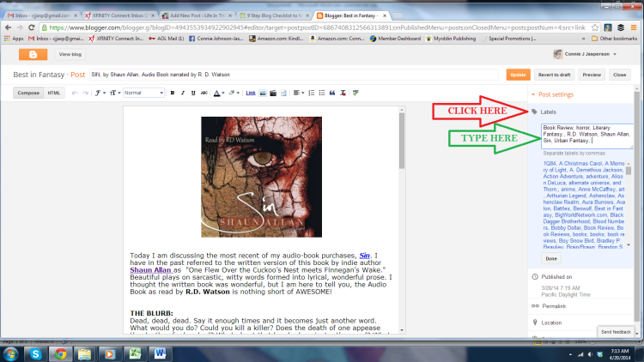Viewport: 644px width, 362px height.
Task: Click the Revert to draft button
Action: click(x=554, y=75)
